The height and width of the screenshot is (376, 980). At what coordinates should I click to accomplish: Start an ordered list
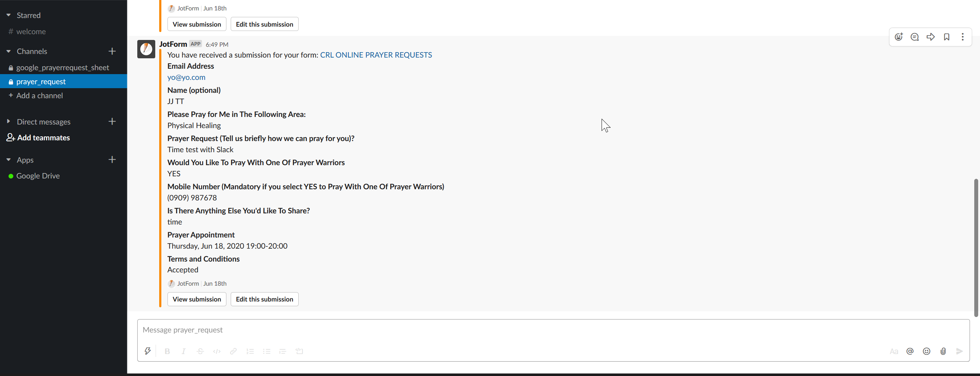coord(250,351)
